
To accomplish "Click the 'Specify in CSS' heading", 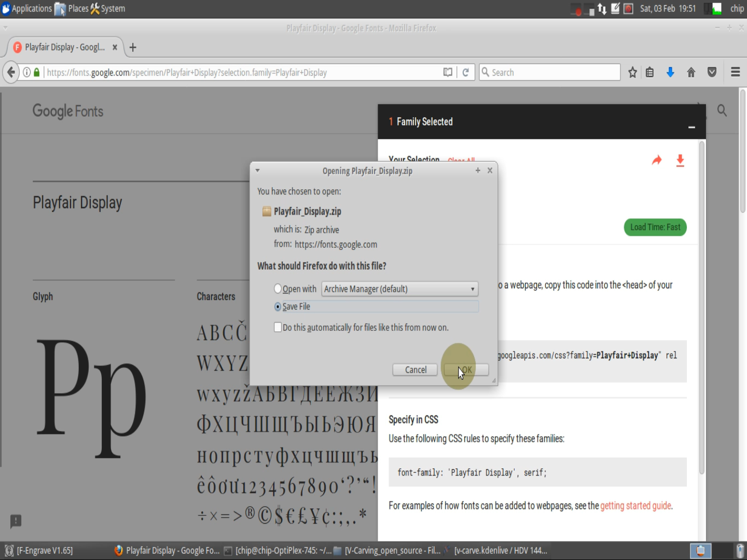I will (413, 419).
